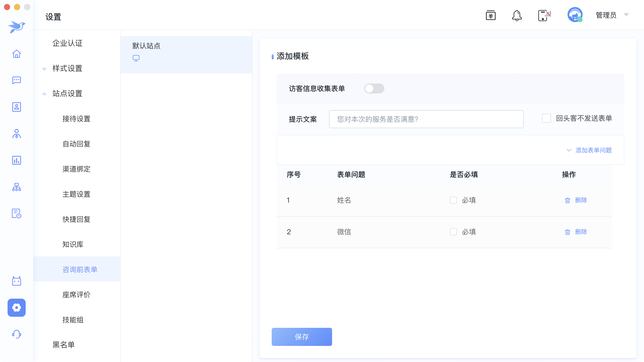
Task: Open the 管理员 account dropdown arrow
Action: (x=626, y=15)
